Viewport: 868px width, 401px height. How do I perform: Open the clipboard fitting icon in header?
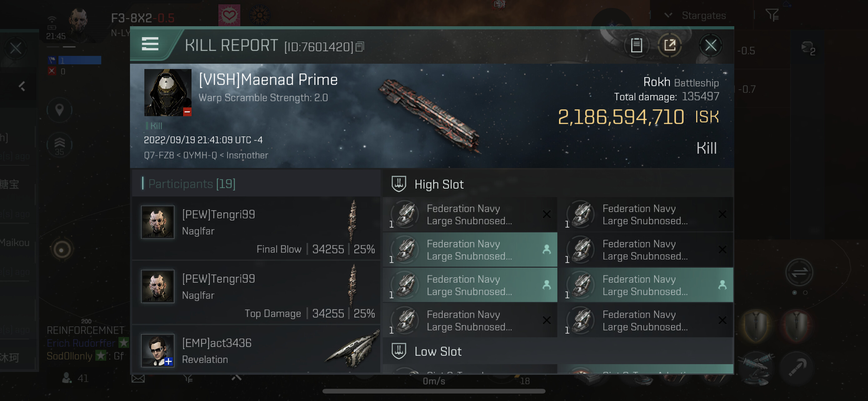click(636, 45)
